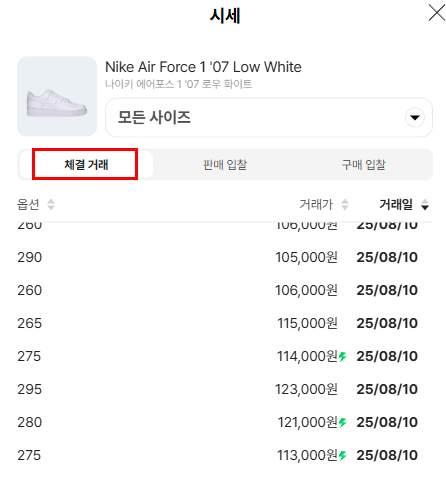Sort by 거래가 using sort arrows

coord(345,204)
